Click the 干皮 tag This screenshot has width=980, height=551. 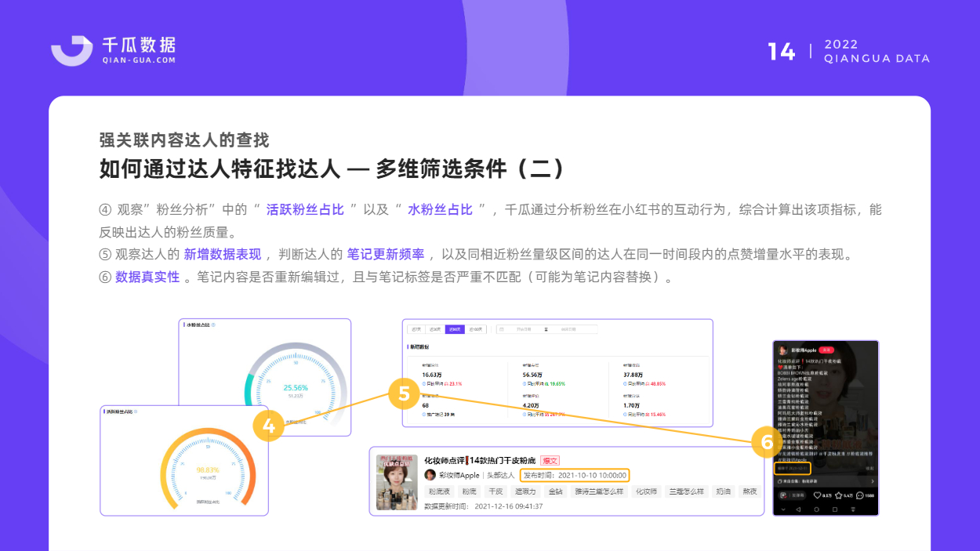click(495, 491)
